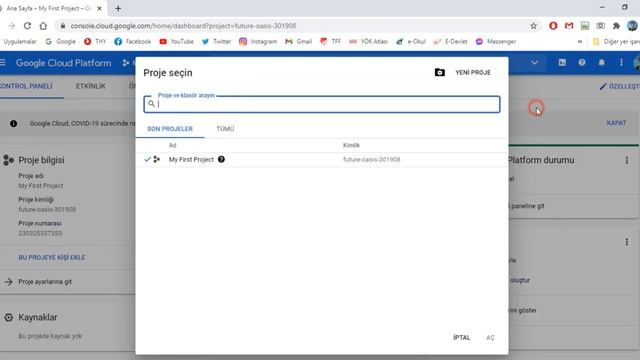Open Facebook bookmark

133,42
